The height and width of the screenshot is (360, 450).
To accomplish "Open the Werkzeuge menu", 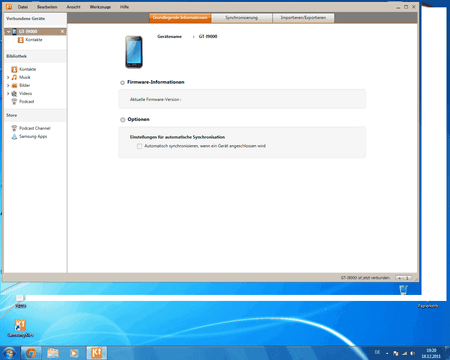I will pos(100,7).
